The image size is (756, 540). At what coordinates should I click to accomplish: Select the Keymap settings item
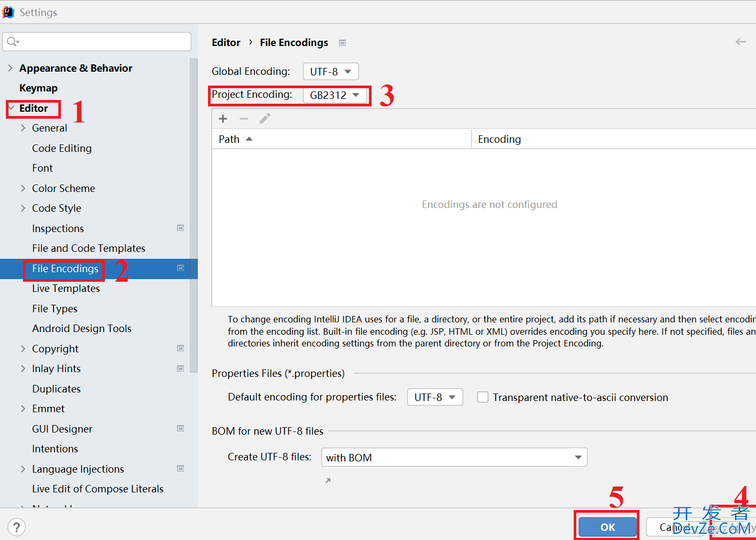[38, 88]
